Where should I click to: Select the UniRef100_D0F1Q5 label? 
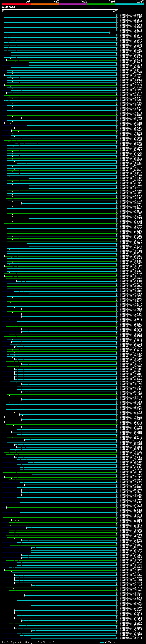pos(131,326)
